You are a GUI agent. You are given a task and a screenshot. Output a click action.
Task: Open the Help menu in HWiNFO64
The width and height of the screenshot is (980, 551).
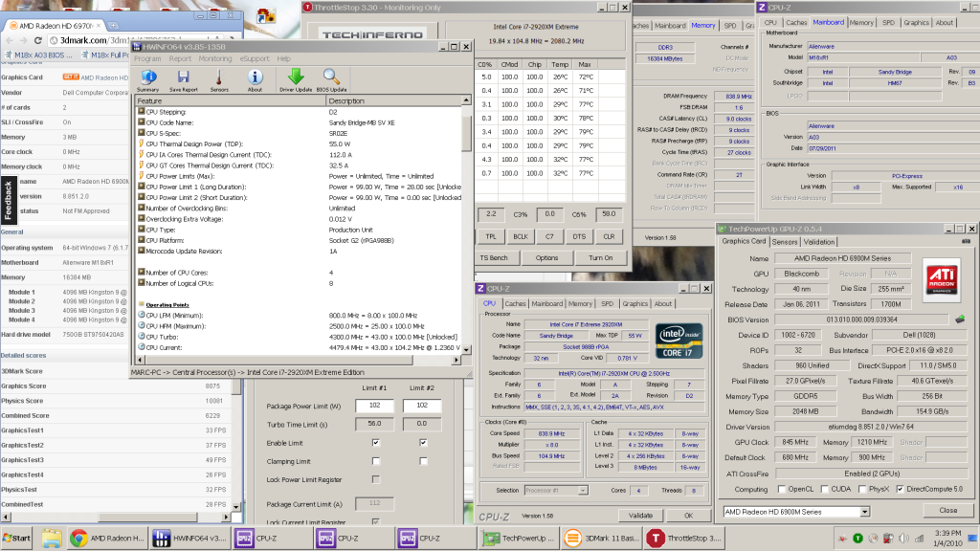pos(283,58)
